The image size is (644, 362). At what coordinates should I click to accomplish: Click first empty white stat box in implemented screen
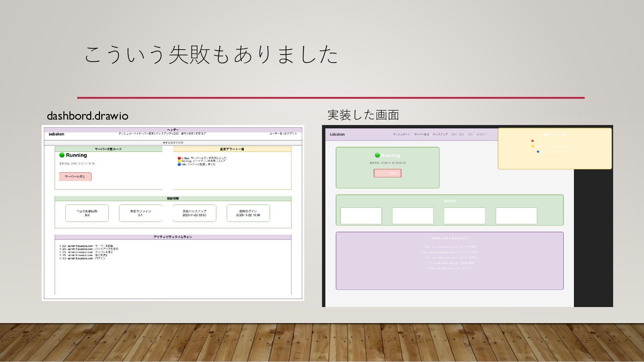361,216
